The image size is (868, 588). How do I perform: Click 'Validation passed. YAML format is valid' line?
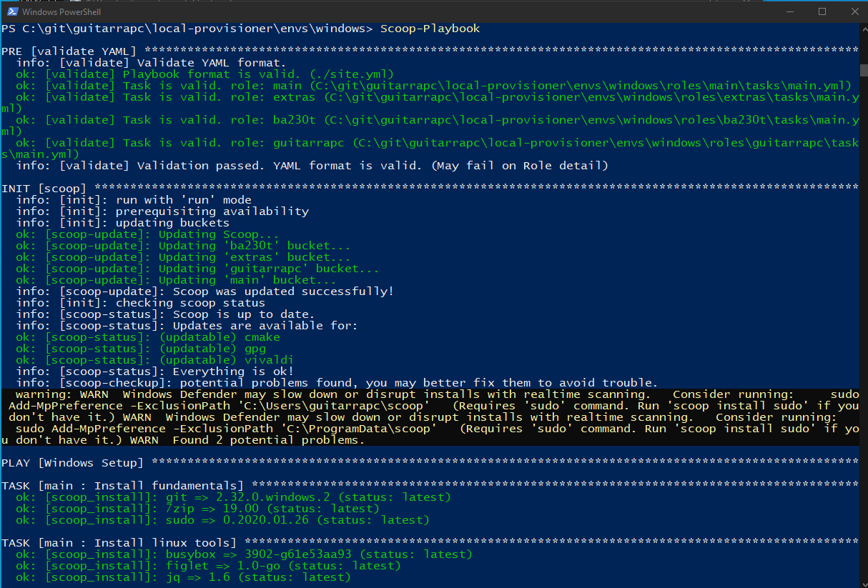(312, 166)
